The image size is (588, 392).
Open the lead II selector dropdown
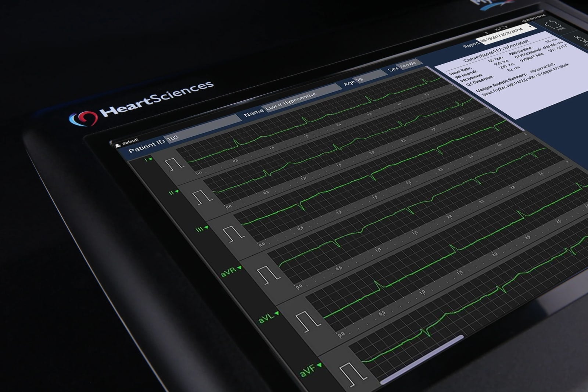click(x=173, y=192)
